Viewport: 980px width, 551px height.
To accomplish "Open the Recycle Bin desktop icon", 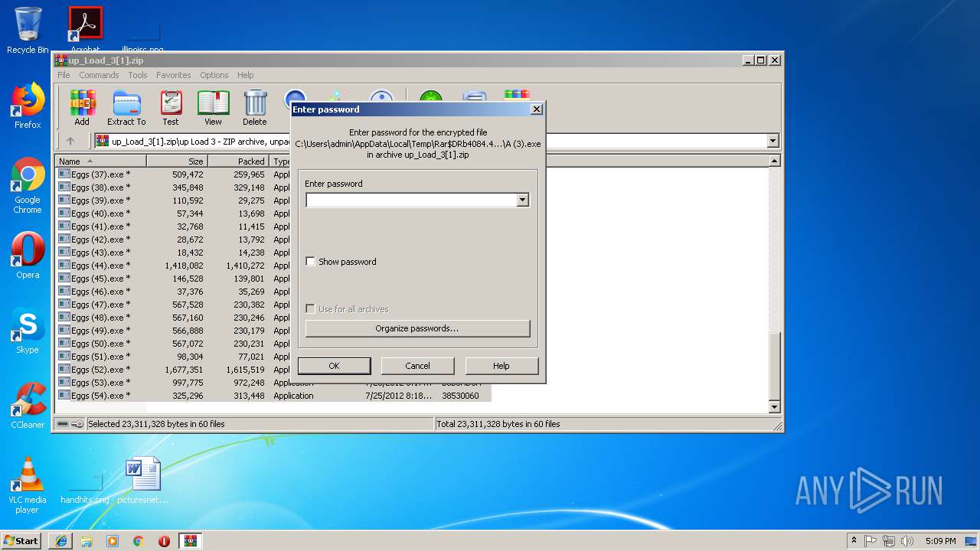I will [x=28, y=31].
